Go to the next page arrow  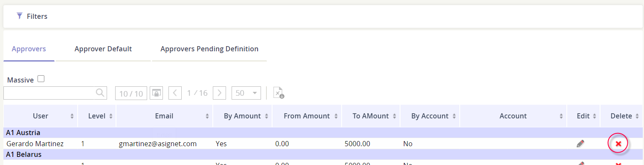click(219, 93)
